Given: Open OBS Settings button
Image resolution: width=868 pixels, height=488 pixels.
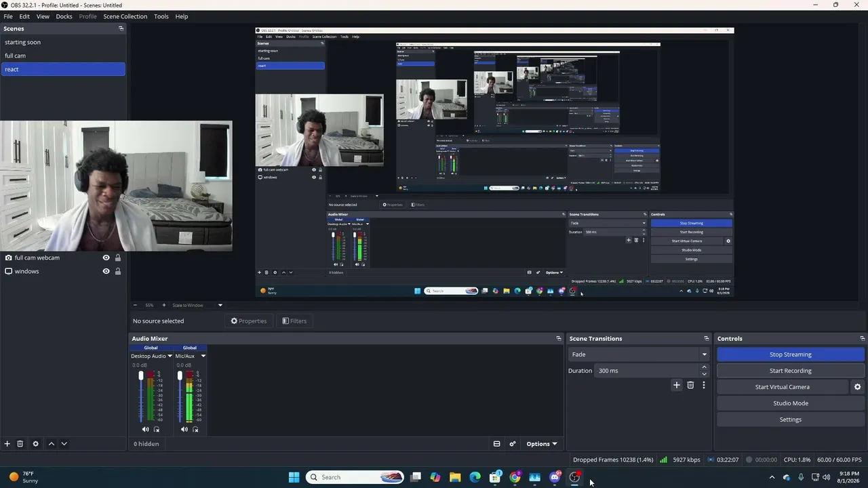Looking at the screenshot, I should (791, 420).
